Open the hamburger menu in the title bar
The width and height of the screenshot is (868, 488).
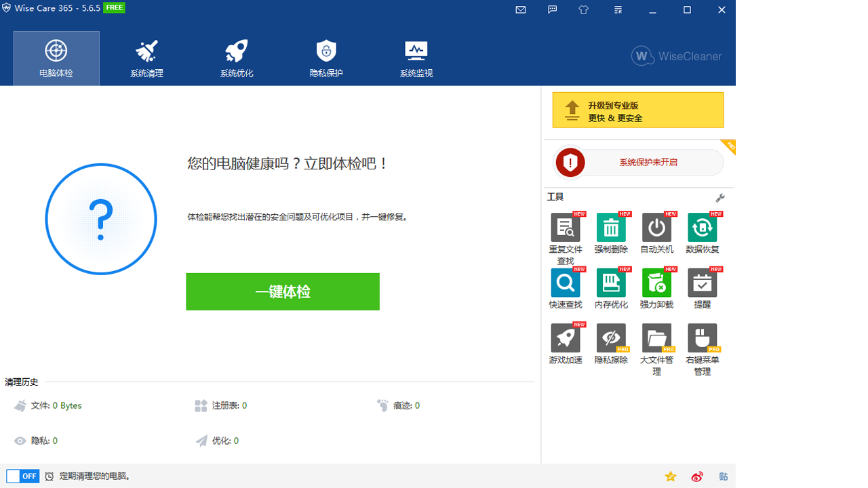tap(618, 9)
